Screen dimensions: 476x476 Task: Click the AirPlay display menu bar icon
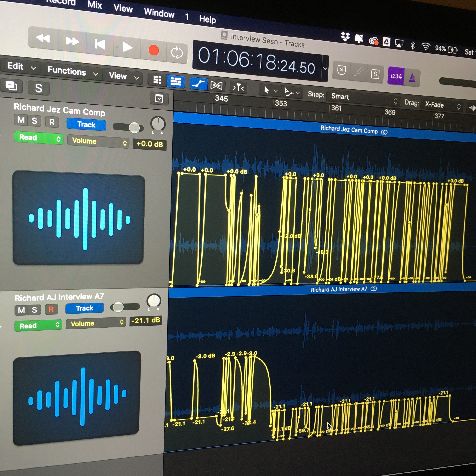[x=399, y=43]
